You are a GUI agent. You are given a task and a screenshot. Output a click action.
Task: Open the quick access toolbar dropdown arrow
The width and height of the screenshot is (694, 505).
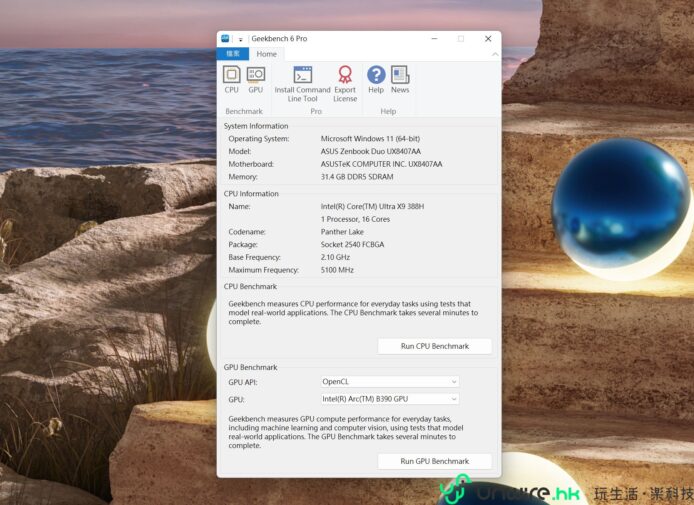[241, 39]
